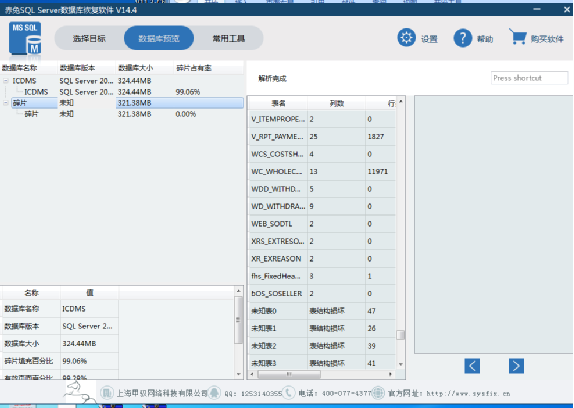Click 表名 column header in table list

(x=278, y=103)
